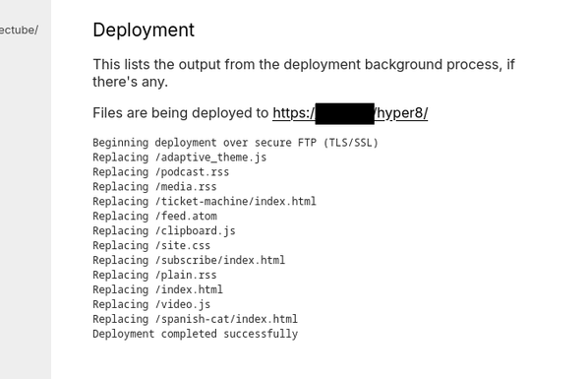Open the deployment URL link ending in /hyper8/
588x379 pixels.
click(x=350, y=113)
